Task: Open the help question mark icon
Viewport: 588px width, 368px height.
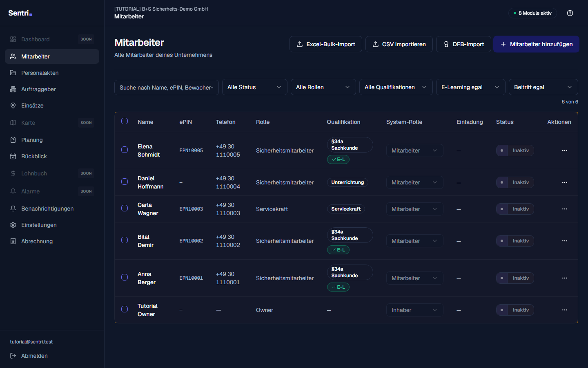Action: 570,13
